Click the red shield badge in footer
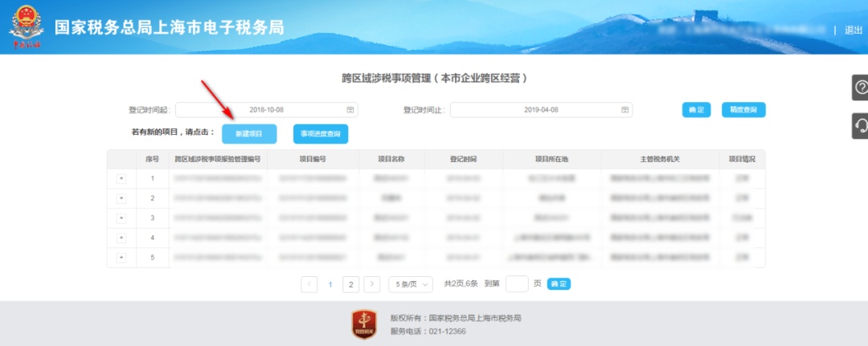Viewport: 868px width, 346px height. 364,323
